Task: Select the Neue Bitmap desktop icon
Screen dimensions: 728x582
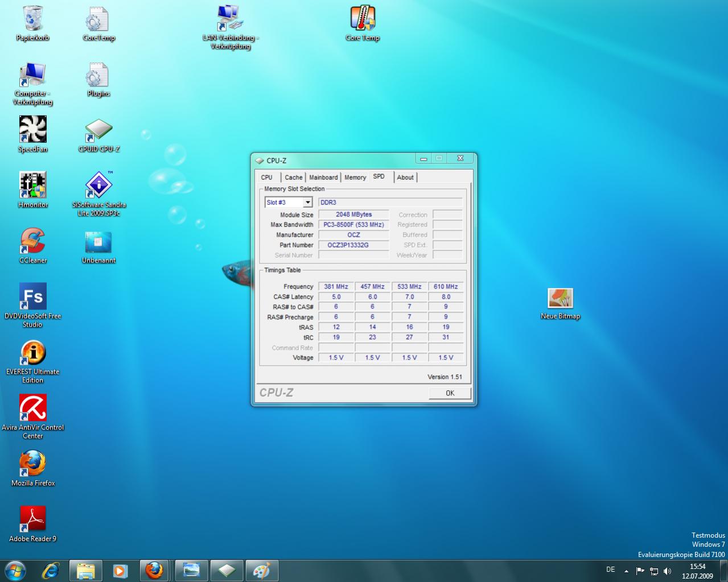Action: pyautogui.click(x=560, y=303)
